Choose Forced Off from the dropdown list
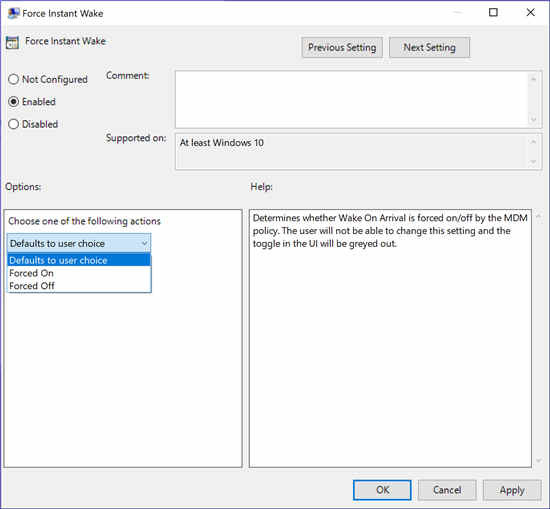 tap(79, 286)
